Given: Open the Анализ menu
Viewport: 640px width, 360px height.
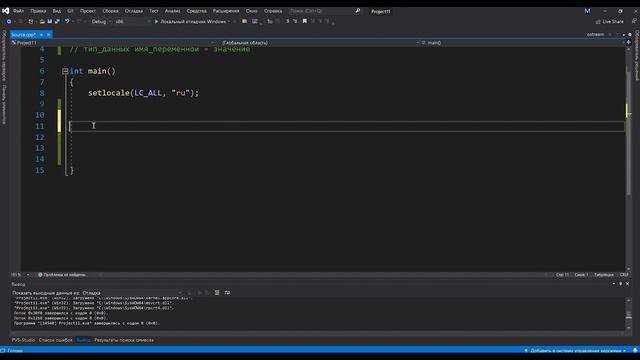Looking at the screenshot, I should (173, 11).
